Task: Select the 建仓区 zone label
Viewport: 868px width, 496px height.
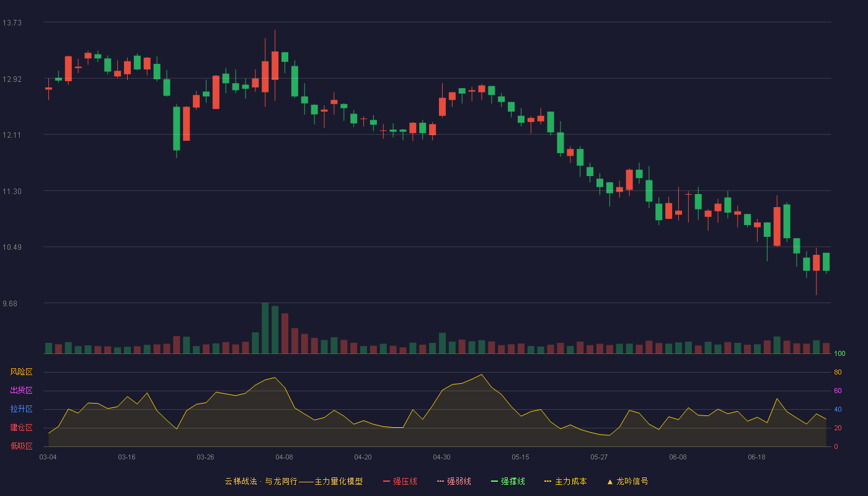Action: tap(21, 428)
